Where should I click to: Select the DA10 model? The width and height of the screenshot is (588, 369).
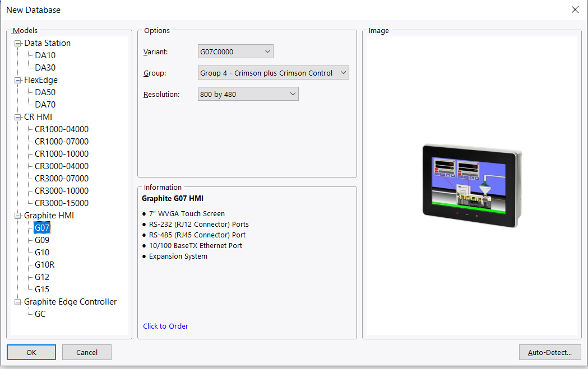click(45, 55)
